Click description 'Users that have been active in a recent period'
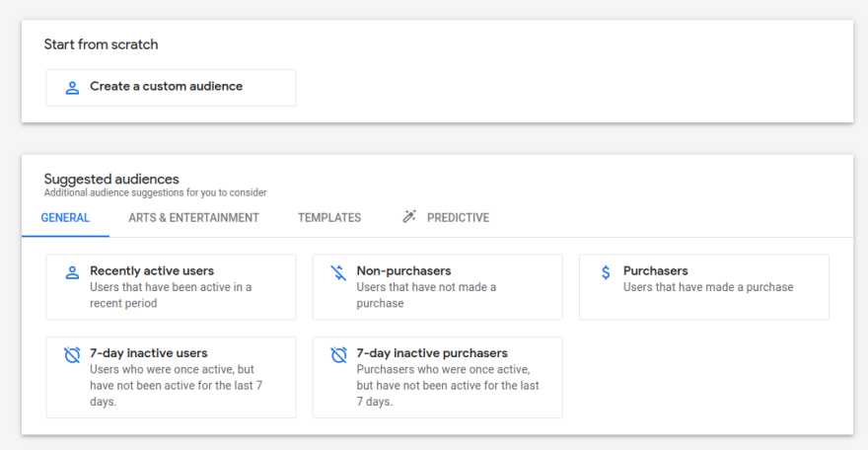The height and width of the screenshot is (450, 868). (171, 295)
